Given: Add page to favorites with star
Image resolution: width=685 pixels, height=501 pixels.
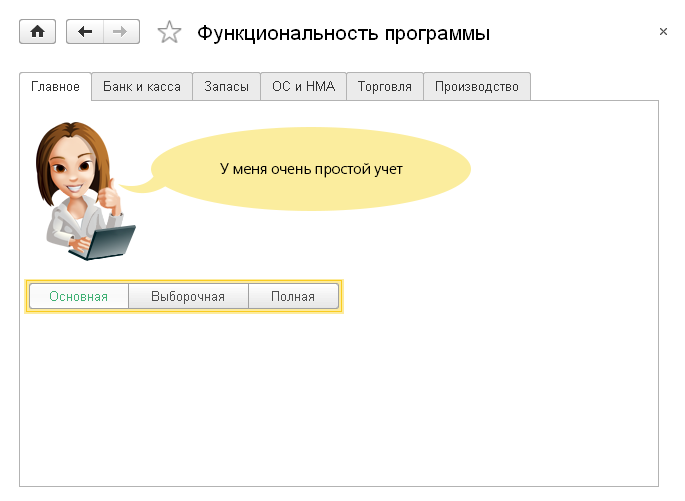Looking at the screenshot, I should tap(169, 34).
